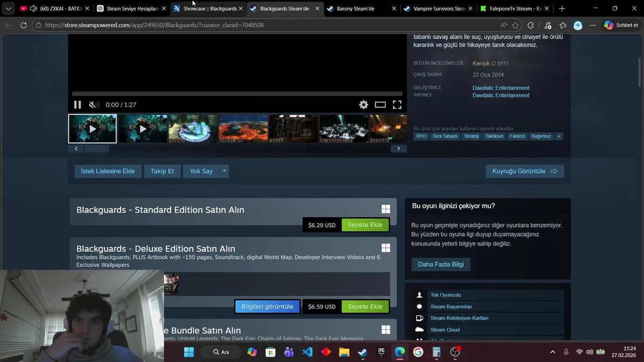This screenshot has width=644, height=362.
Task: Open the Taktiksel tag
Action: click(494, 136)
